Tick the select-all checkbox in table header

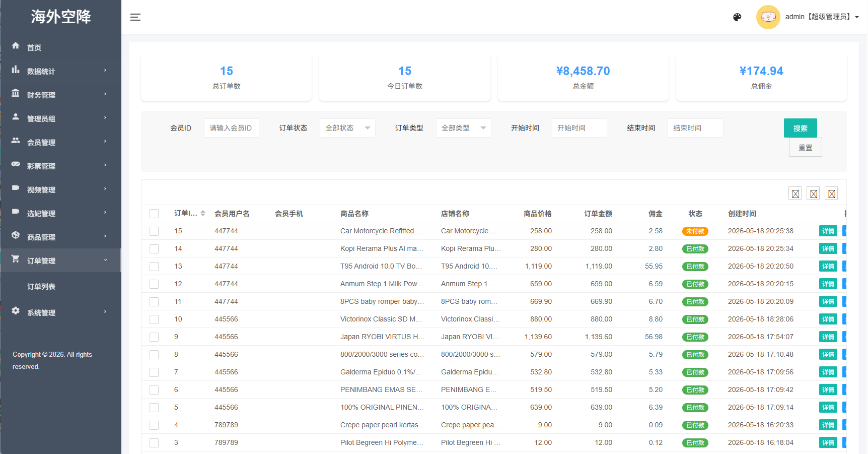coord(154,214)
